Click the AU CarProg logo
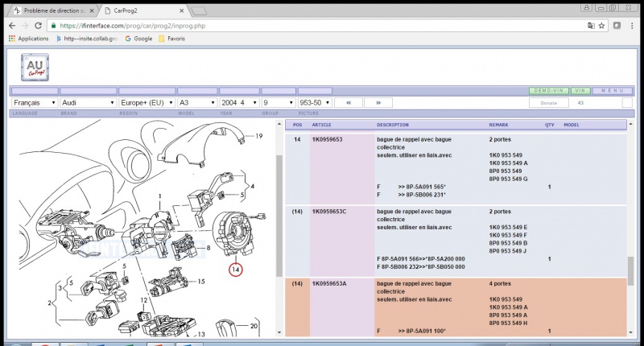The image size is (644, 346). click(35, 68)
